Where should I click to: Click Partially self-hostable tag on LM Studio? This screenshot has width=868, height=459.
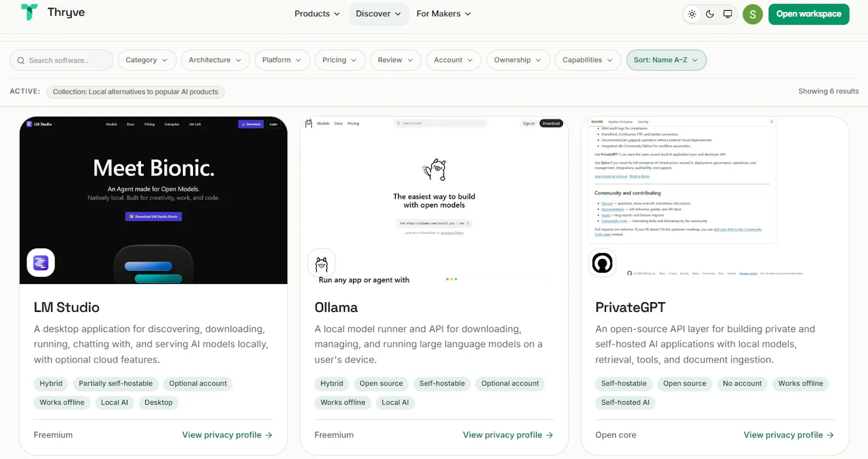(x=116, y=384)
